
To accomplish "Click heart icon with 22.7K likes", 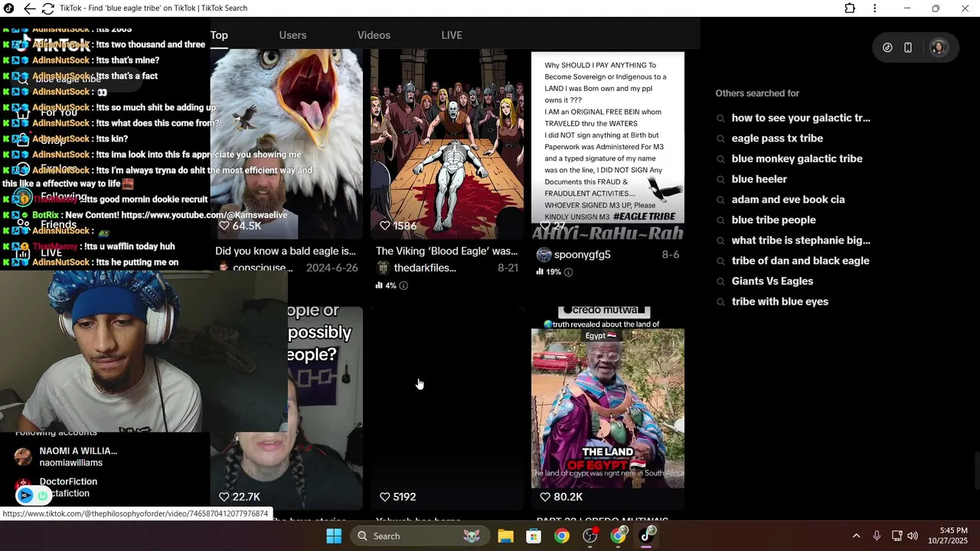I will pyautogui.click(x=224, y=497).
